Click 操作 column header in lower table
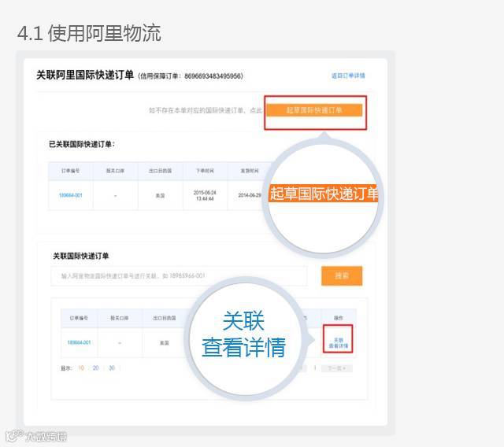 tap(339, 318)
